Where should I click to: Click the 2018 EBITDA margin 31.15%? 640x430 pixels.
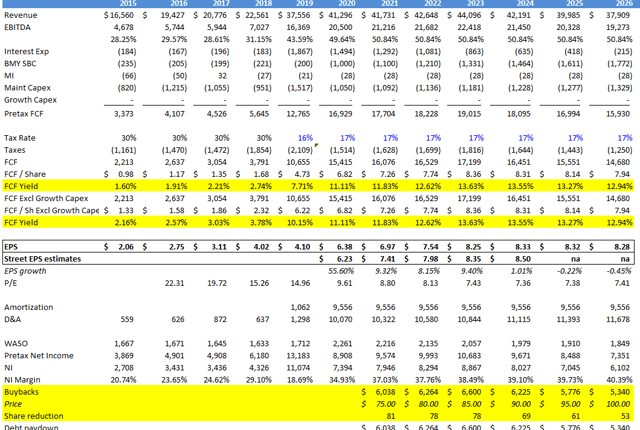pos(258,40)
